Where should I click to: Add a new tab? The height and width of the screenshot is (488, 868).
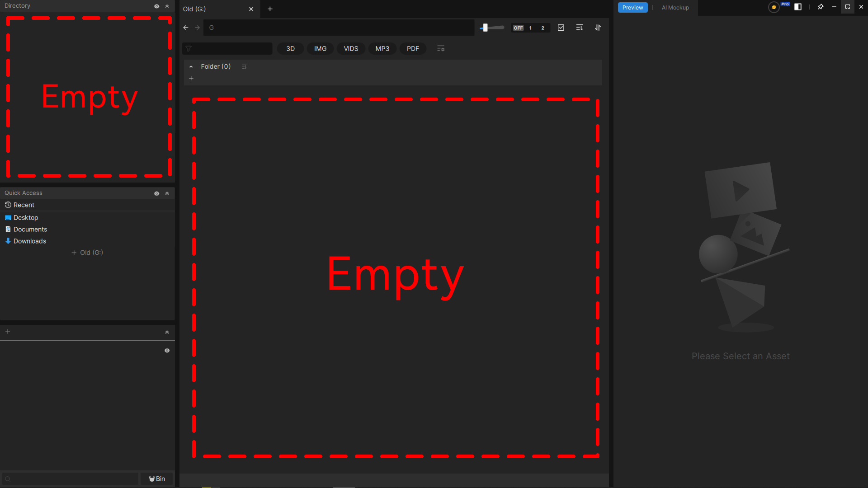pyautogui.click(x=270, y=9)
